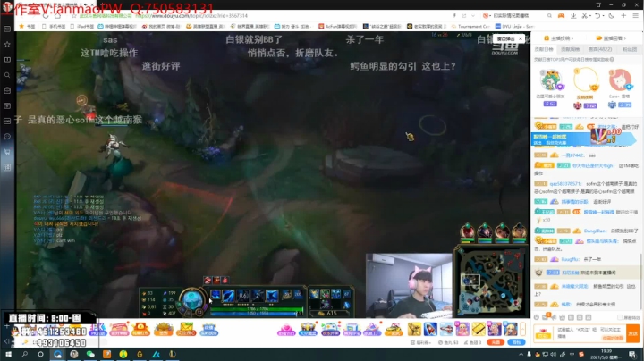Screen dimensions: 644x361
Task: Click the orange 发送 send button
Action: (x=633, y=333)
